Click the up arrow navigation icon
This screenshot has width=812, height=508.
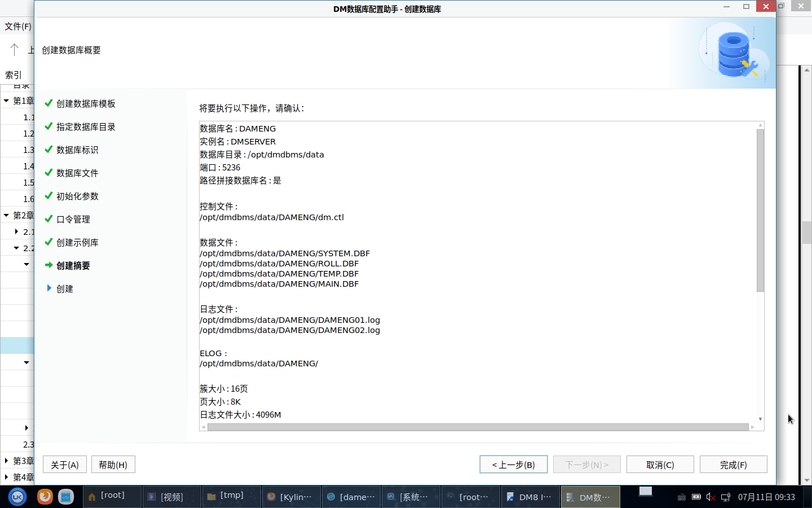[15, 50]
